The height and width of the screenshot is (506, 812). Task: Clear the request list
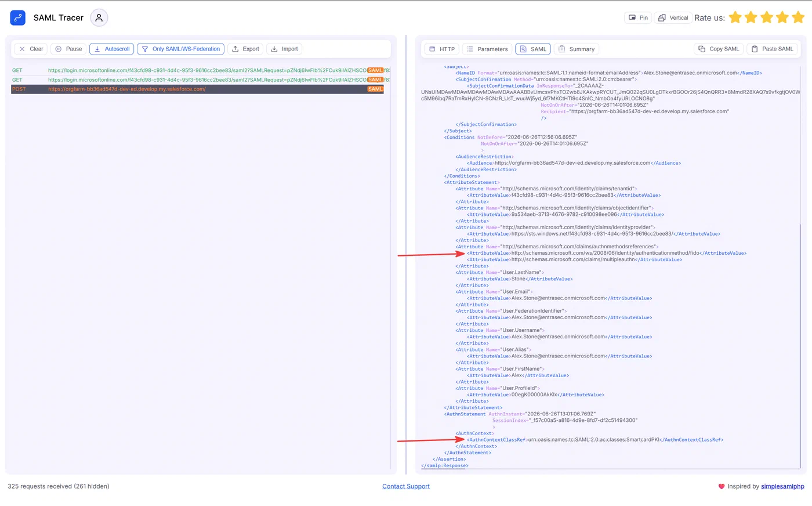pos(31,49)
